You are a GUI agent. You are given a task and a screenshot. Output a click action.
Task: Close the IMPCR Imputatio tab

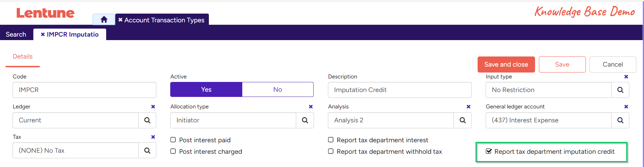click(x=43, y=34)
